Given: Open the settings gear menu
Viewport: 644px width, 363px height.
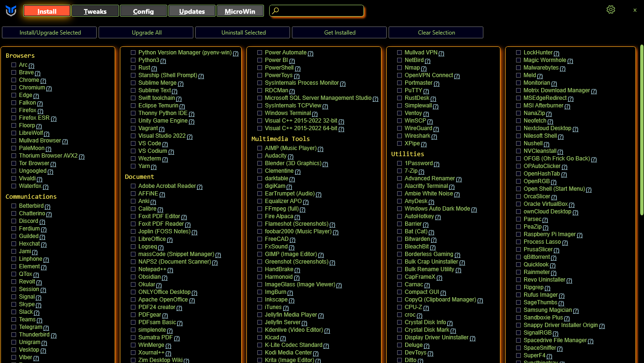Looking at the screenshot, I should point(610,10).
